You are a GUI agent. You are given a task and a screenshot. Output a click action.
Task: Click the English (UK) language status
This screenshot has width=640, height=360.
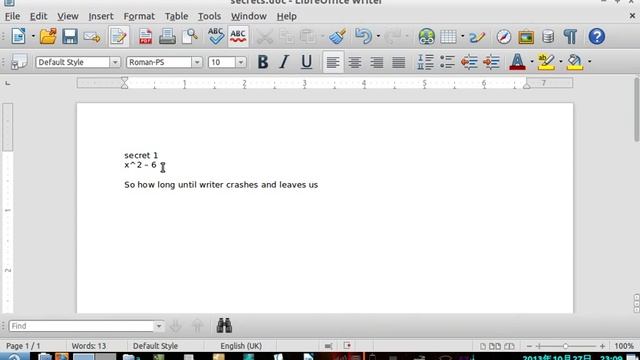pos(241,346)
